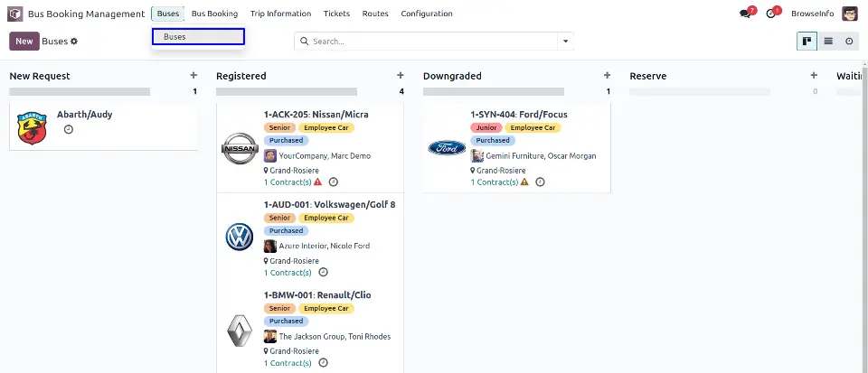This screenshot has height=373, width=868.
Task: Click the Bus Booking Management app logo
Action: click(15, 14)
